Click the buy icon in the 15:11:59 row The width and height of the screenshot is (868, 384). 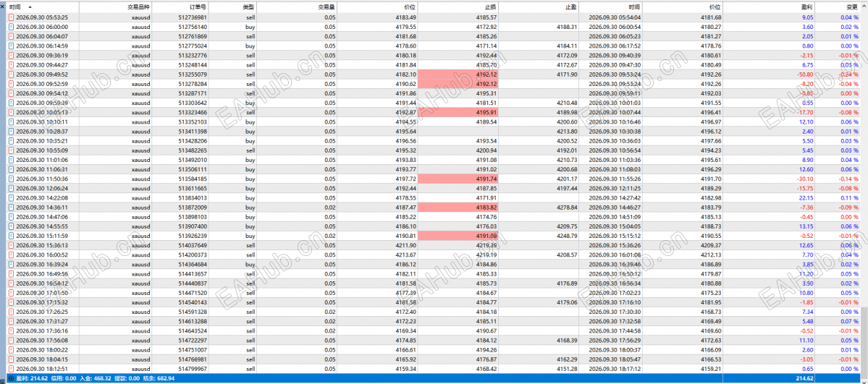[x=12, y=236]
